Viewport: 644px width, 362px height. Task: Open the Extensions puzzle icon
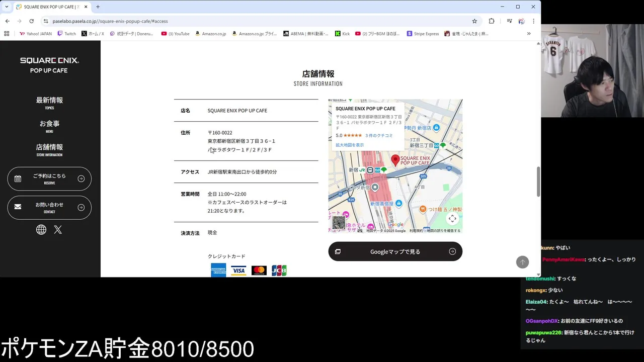[x=492, y=21]
